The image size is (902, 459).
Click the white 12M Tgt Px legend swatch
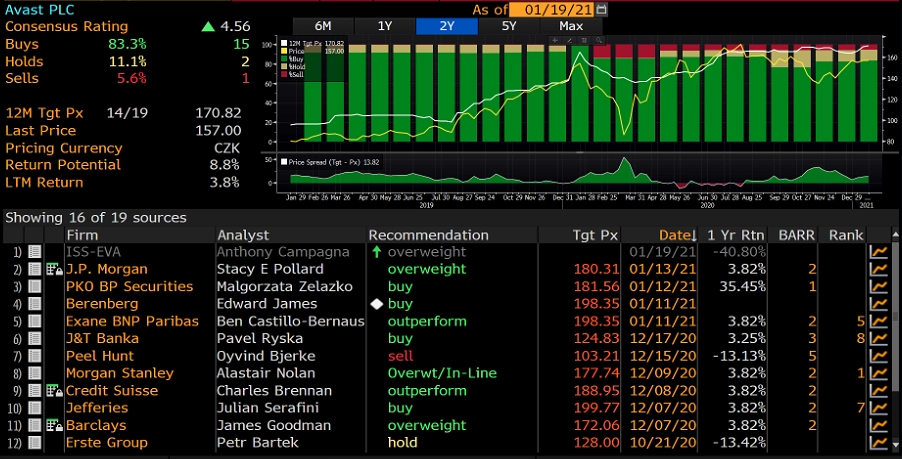pyautogui.click(x=284, y=43)
